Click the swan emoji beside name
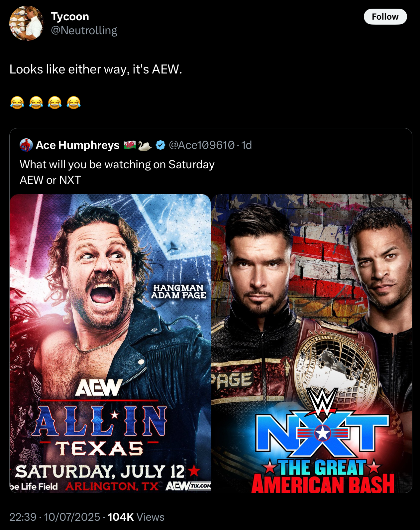This screenshot has height=530, width=420. click(x=145, y=145)
